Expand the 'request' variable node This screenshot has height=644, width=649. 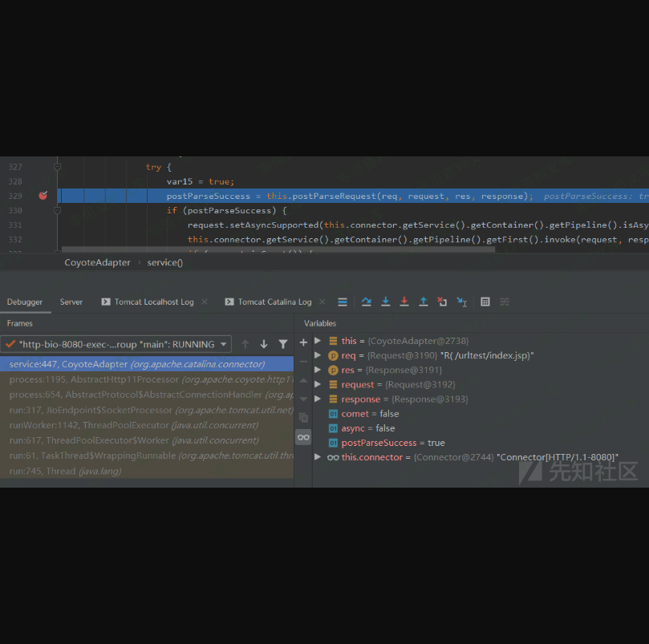(x=318, y=385)
